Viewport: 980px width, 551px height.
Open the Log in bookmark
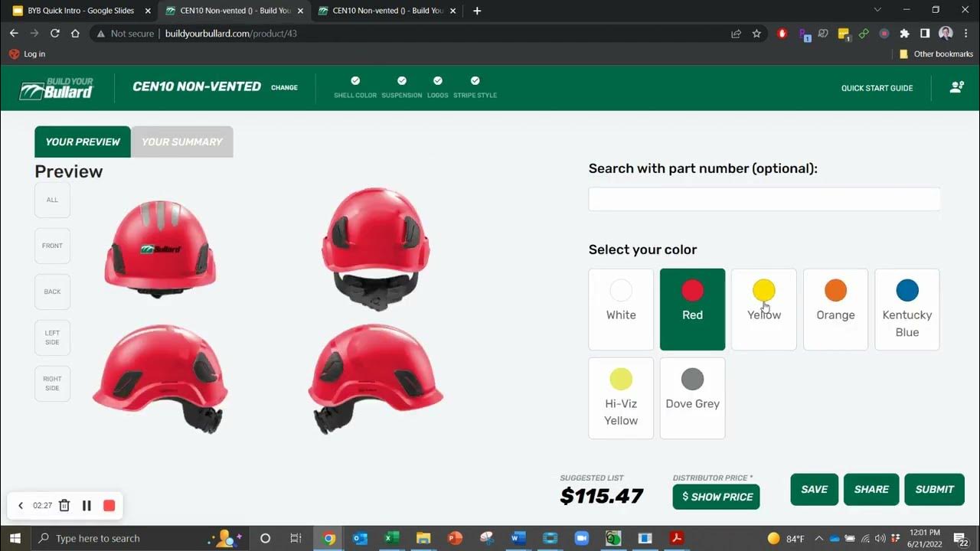(27, 54)
